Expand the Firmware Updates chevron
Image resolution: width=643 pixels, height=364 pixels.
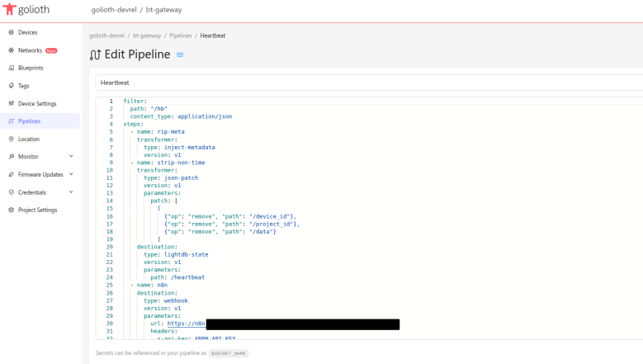[71, 175]
